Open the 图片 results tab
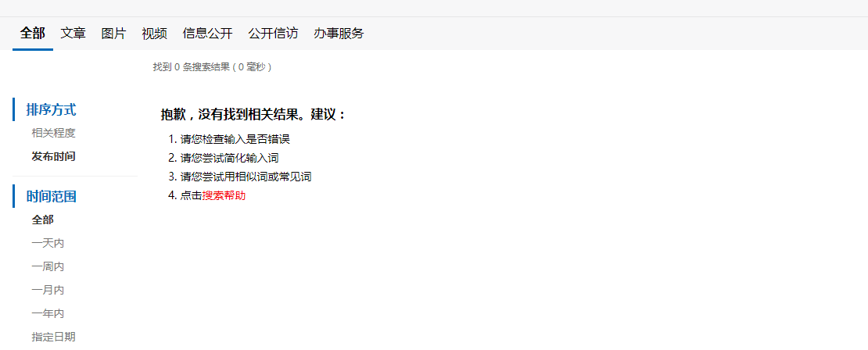Screen dimensions: 868x350 click(x=113, y=33)
